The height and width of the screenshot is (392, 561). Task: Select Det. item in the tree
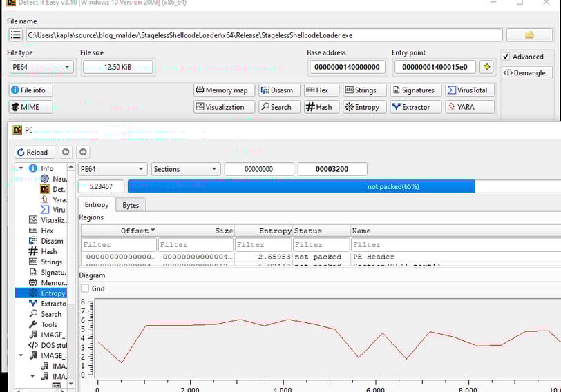(54, 189)
